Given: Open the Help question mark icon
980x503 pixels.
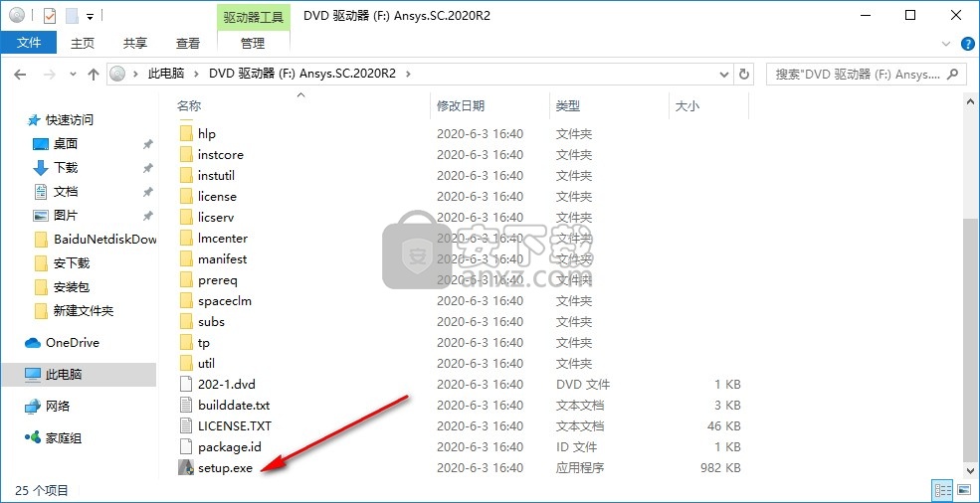Looking at the screenshot, I should [x=967, y=44].
